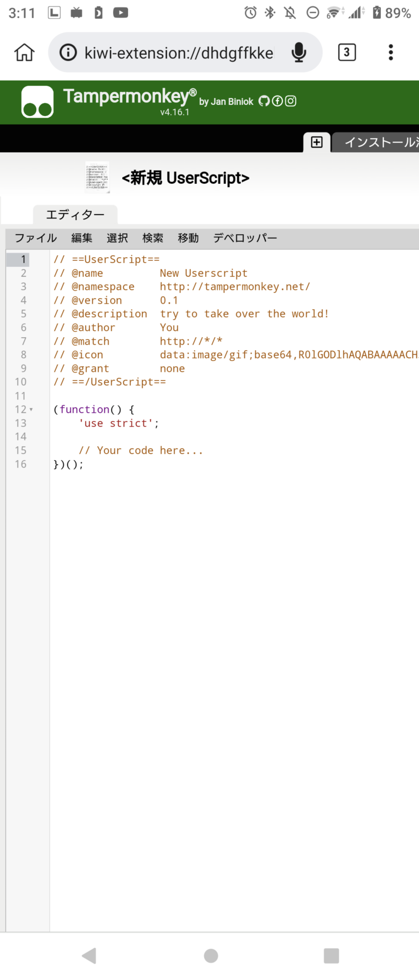Open Tampermonkey GitHub icon link
The width and height of the screenshot is (419, 980).
tap(264, 101)
